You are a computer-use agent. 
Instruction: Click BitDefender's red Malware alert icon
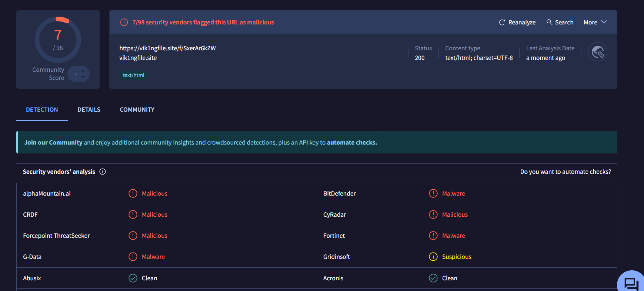433,193
